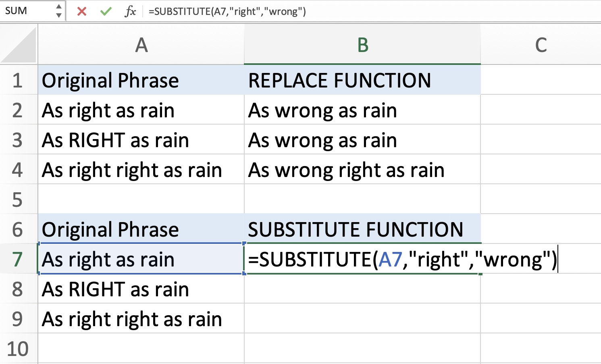Select cell with REPLACE FUNCTION heading

coord(362,80)
